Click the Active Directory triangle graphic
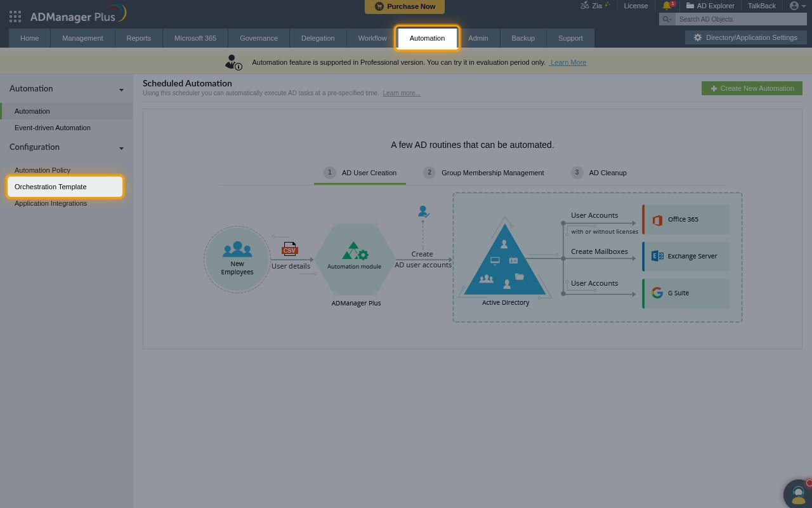Viewport: 812px width, 508px height. pyautogui.click(x=506, y=260)
